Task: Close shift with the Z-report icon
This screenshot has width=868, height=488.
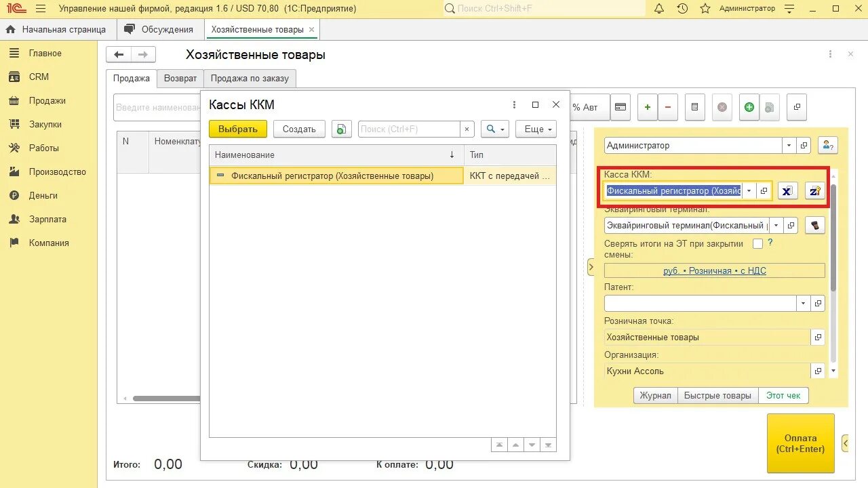Action: coord(815,191)
